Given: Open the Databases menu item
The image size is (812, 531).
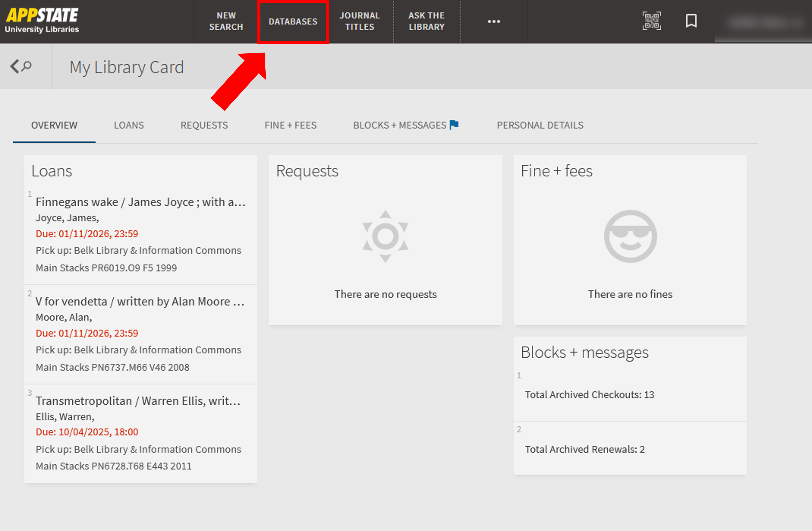Looking at the screenshot, I should pos(293,21).
